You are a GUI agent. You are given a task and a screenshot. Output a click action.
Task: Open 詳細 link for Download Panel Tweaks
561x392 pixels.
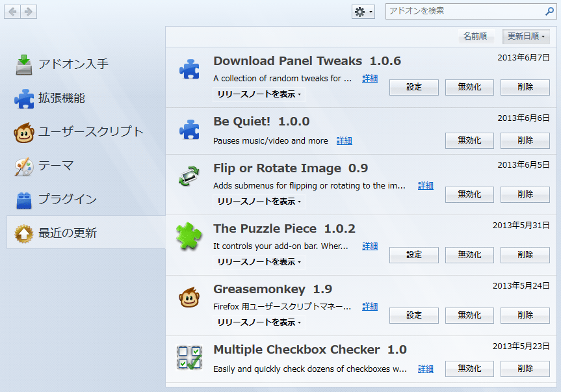370,78
